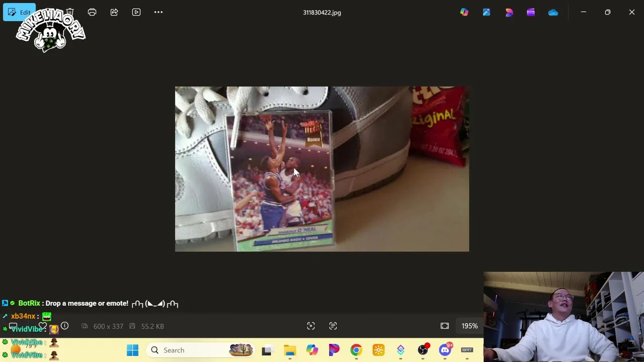Click the displayed basketball card photo
This screenshot has width=644, height=362.
point(322,169)
